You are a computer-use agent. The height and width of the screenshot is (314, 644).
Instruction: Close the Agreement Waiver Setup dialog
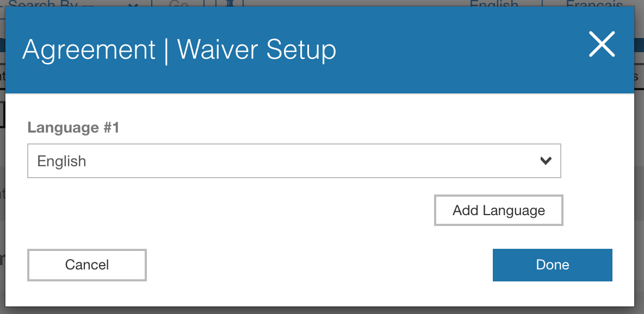pos(602,44)
